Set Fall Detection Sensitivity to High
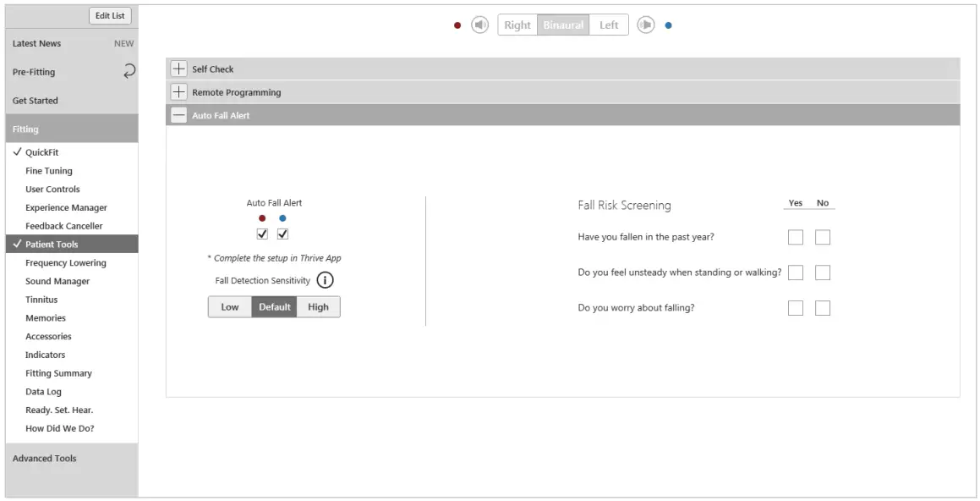 coord(318,306)
